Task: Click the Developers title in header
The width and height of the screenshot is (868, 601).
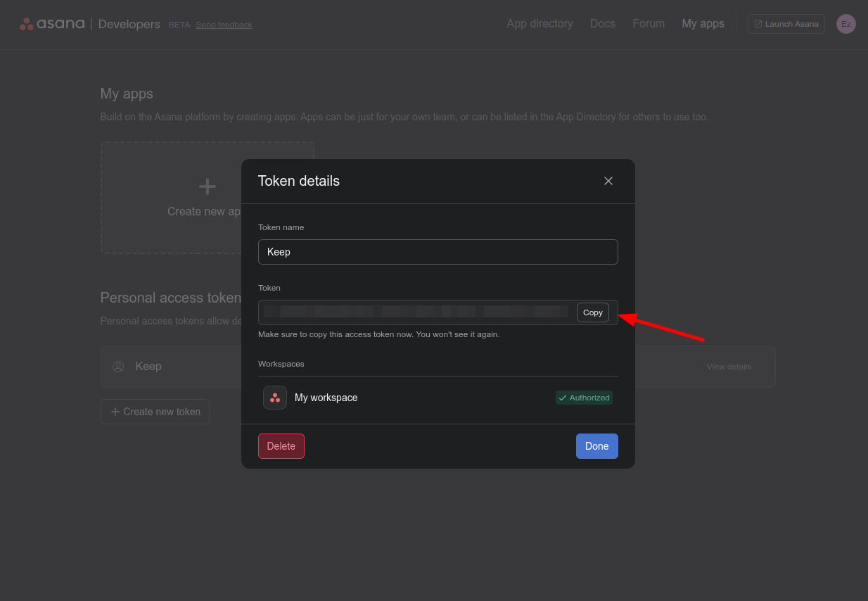Action: 129,24
